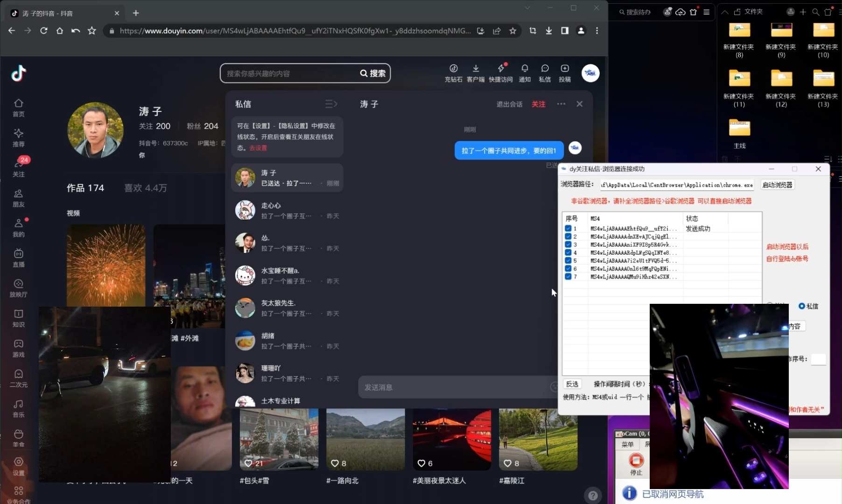Screen dimensions: 842x504
Task: Open the 直播 live sidebar item
Action: click(x=18, y=258)
